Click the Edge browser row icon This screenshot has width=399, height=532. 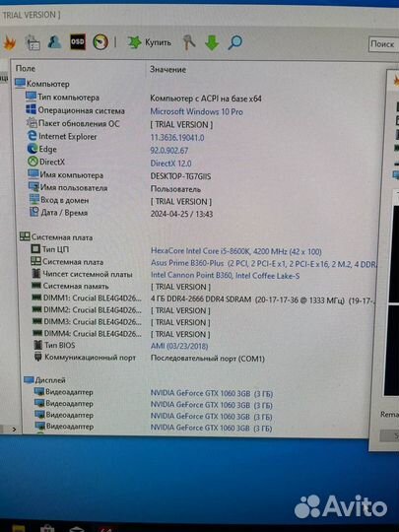33,149
